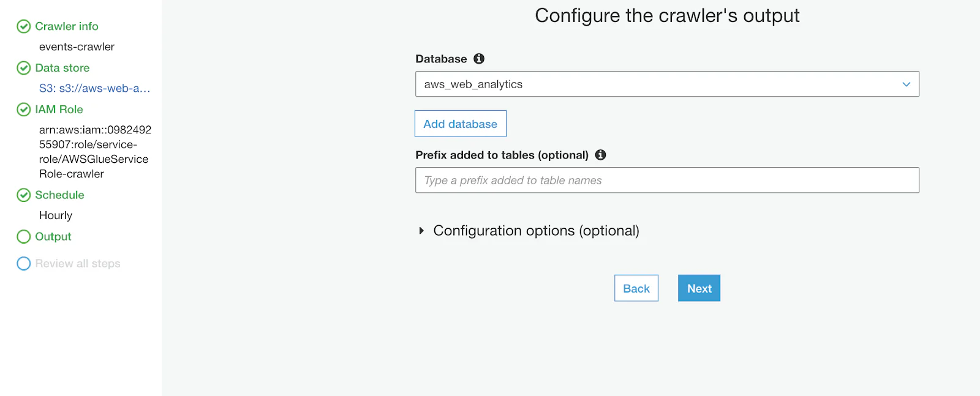Click the Back button
Screen dimensions: 980x396
tap(636, 288)
